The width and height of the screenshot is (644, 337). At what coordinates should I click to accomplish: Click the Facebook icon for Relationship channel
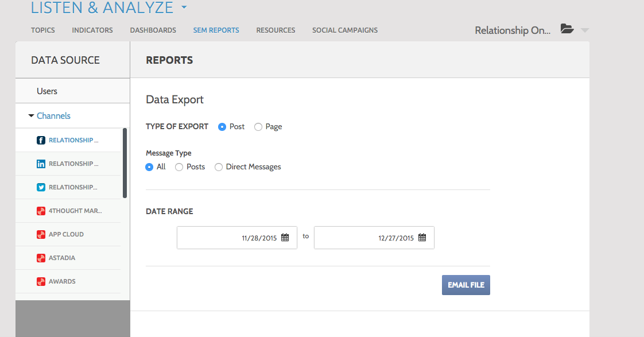click(41, 141)
